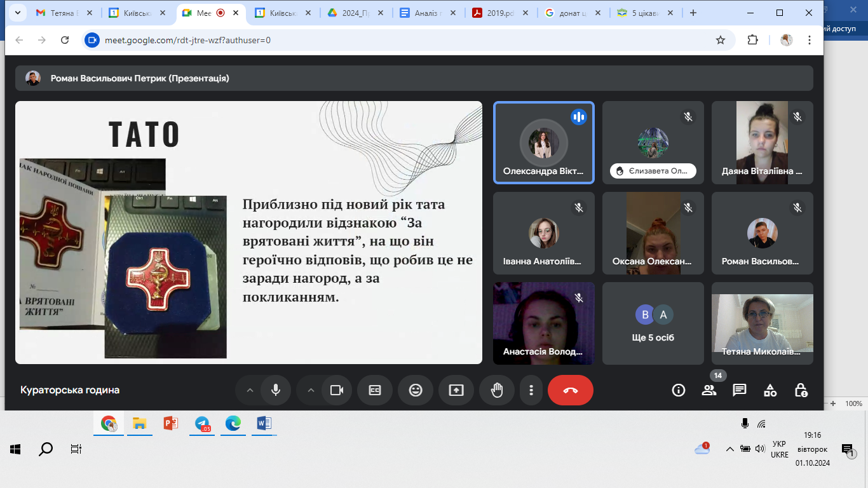
Task: Open emoji reactions in Meet toolbar
Action: tap(416, 390)
